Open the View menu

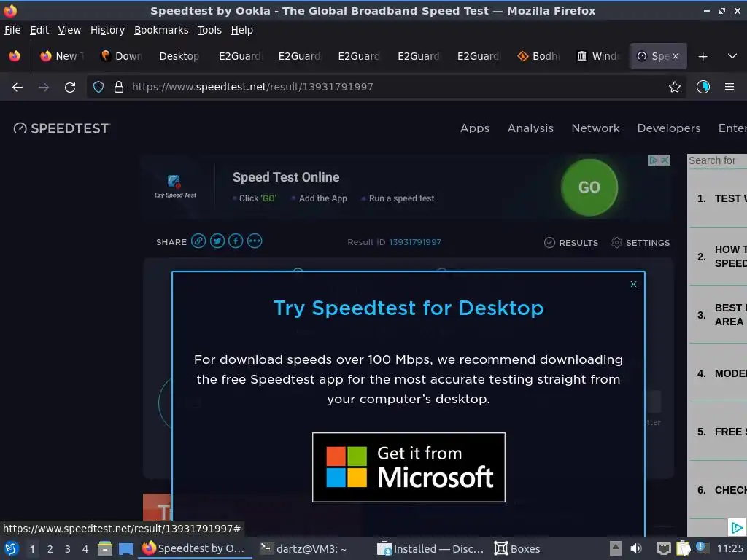(x=69, y=30)
